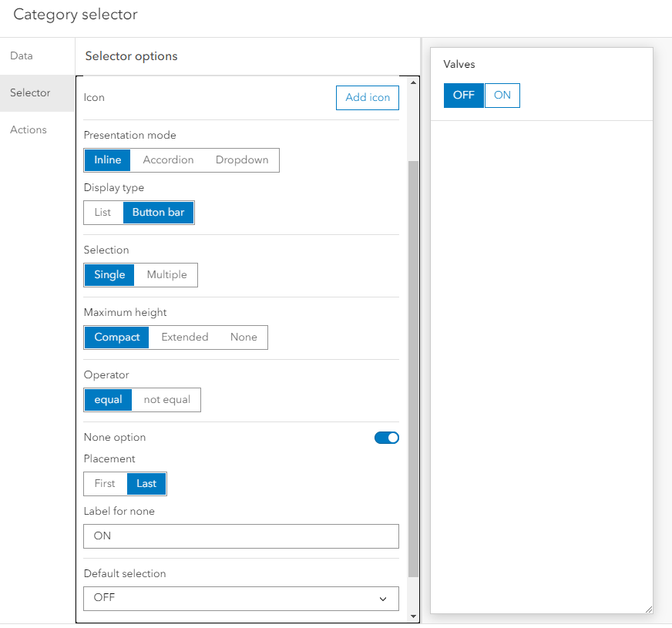Enable Multiple selection mode
672x628 pixels.
click(166, 274)
